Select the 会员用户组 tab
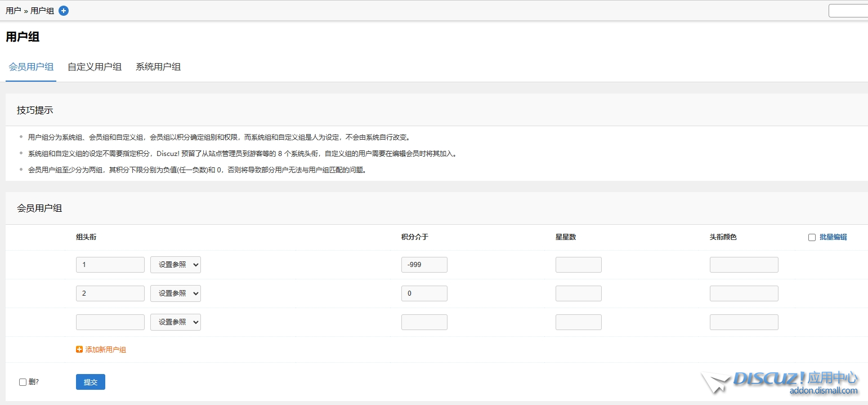This screenshot has height=405, width=868. coord(31,67)
